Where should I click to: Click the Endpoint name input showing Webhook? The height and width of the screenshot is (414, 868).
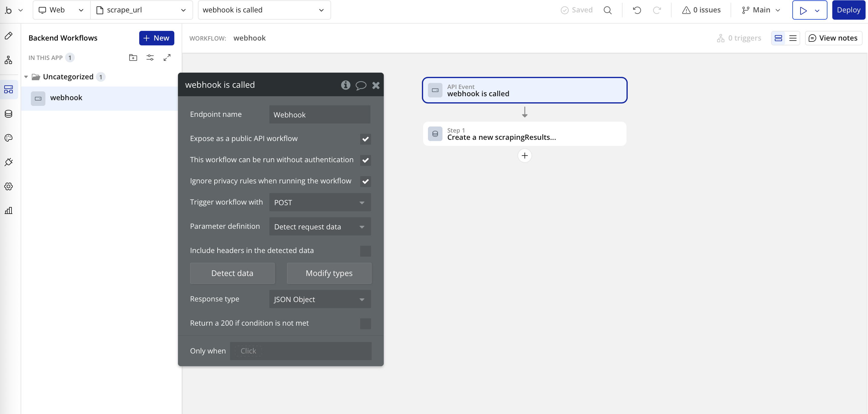pos(319,114)
